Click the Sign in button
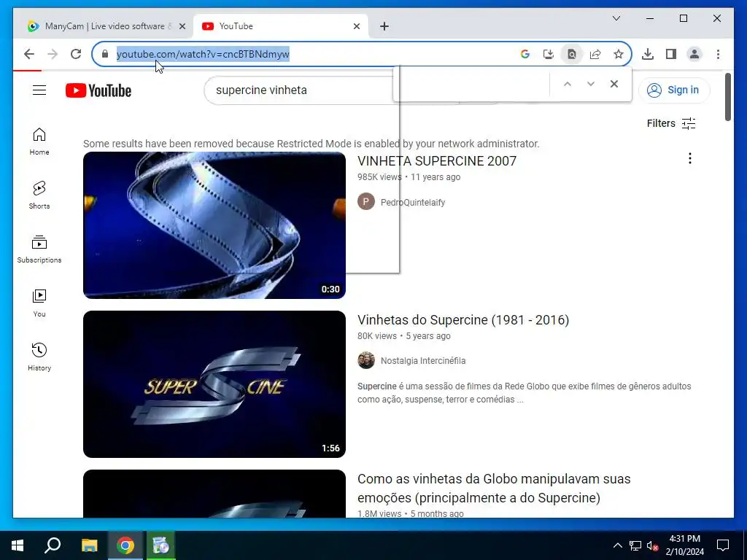 click(x=674, y=90)
